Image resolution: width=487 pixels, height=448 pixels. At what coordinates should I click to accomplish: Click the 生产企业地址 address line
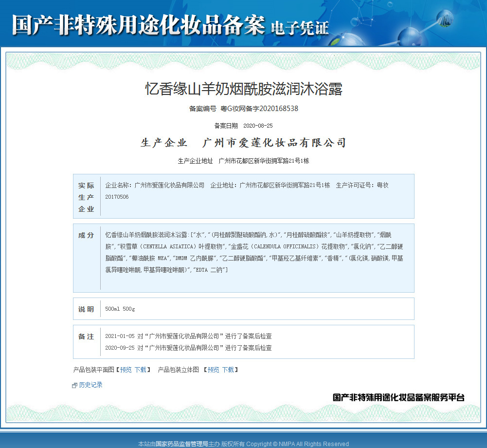(x=243, y=161)
